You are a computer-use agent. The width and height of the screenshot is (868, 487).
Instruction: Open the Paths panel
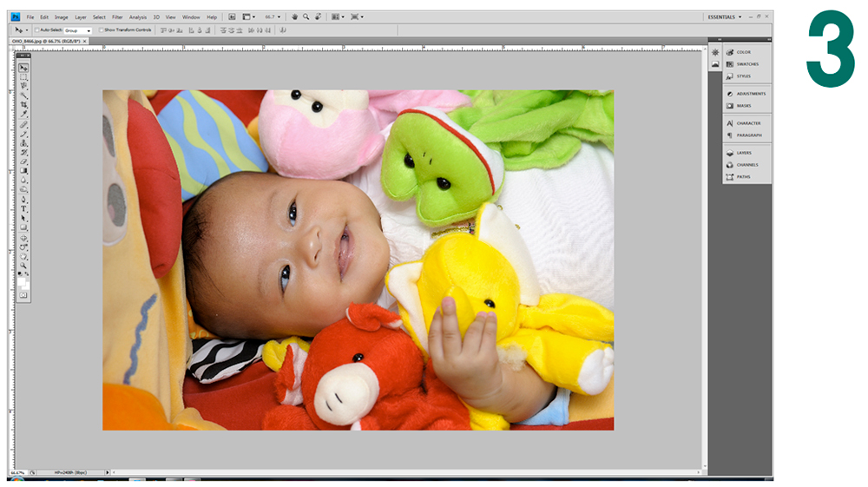pos(742,177)
